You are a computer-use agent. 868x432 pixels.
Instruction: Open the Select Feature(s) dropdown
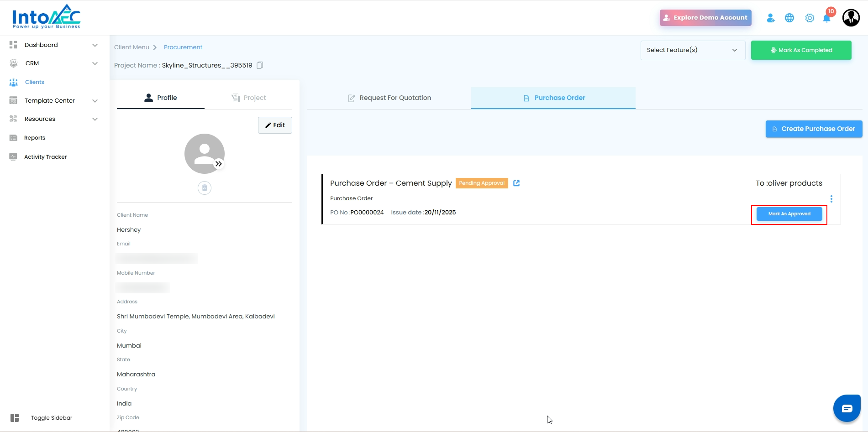pyautogui.click(x=693, y=50)
